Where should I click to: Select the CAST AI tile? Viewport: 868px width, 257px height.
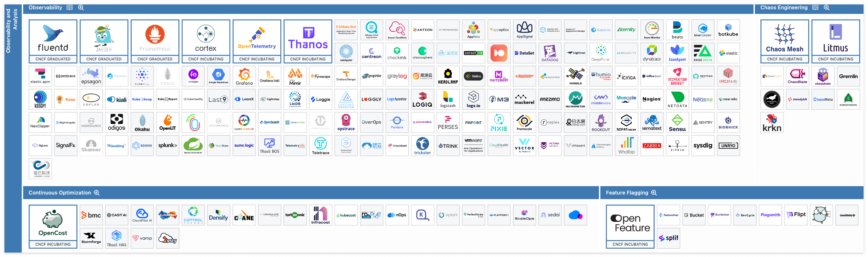pos(117,215)
